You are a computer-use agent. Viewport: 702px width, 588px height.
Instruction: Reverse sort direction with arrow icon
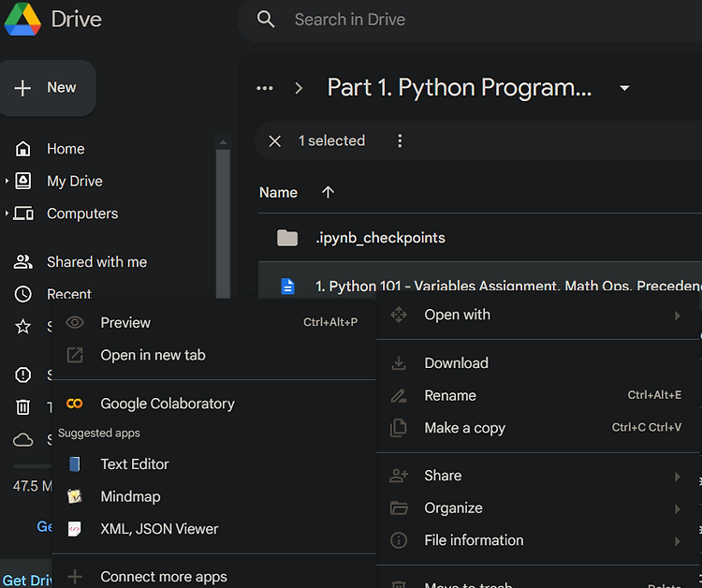[x=328, y=193]
